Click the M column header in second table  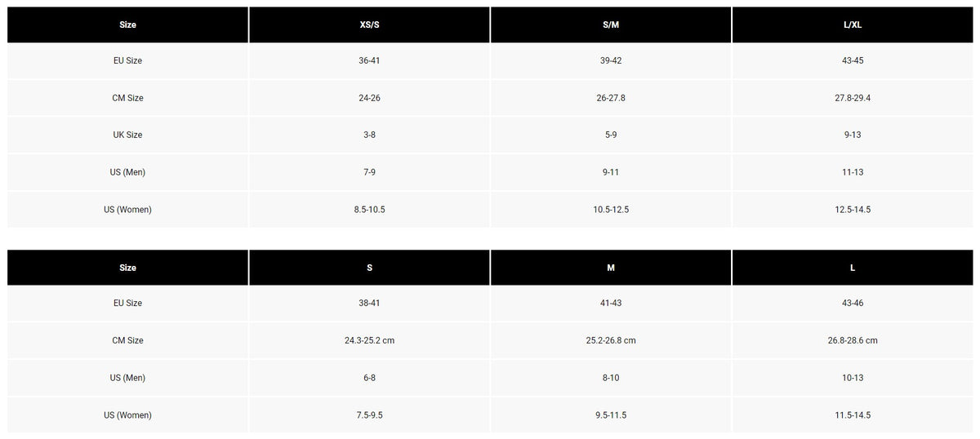click(611, 268)
